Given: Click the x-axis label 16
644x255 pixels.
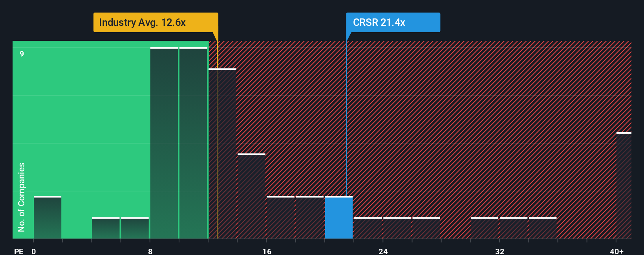Looking at the screenshot, I should coord(267,251).
